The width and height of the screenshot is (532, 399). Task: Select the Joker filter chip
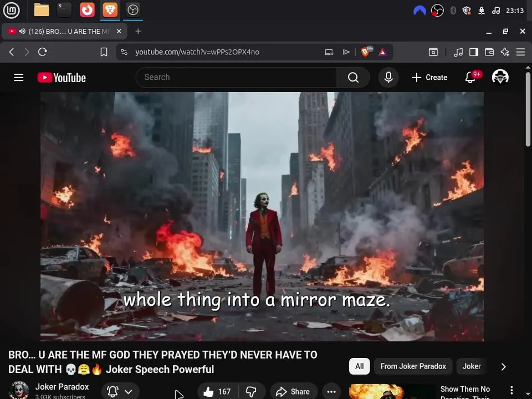(472, 366)
